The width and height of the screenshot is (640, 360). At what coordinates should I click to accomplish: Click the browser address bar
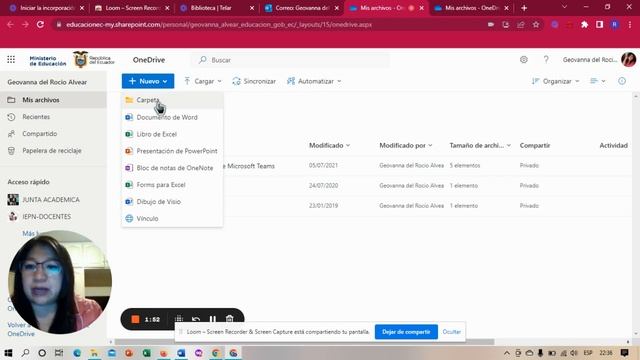(x=269, y=24)
